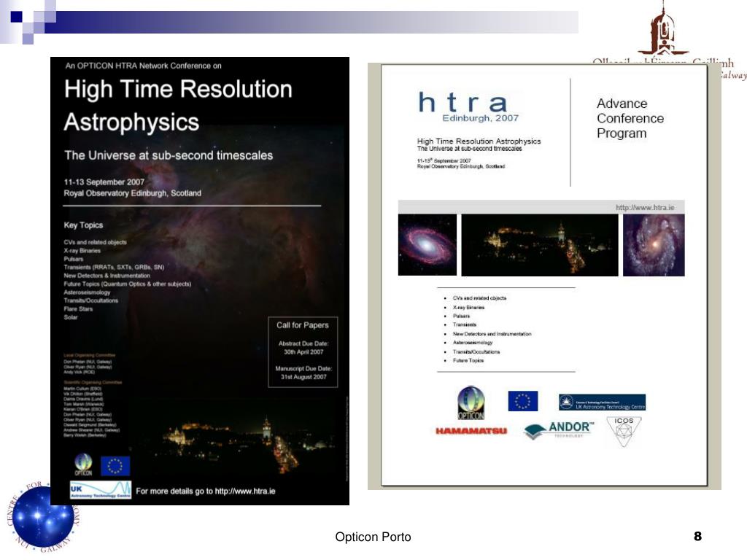747x560 pixels.
Task: Click 'Transits/Occultations' bullet in program
Action: [x=476, y=351]
